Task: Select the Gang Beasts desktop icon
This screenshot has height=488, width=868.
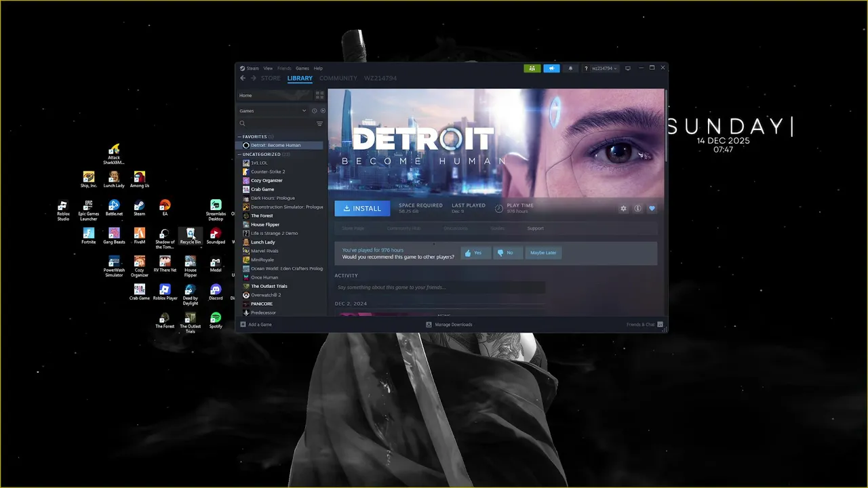Action: pyautogui.click(x=114, y=236)
